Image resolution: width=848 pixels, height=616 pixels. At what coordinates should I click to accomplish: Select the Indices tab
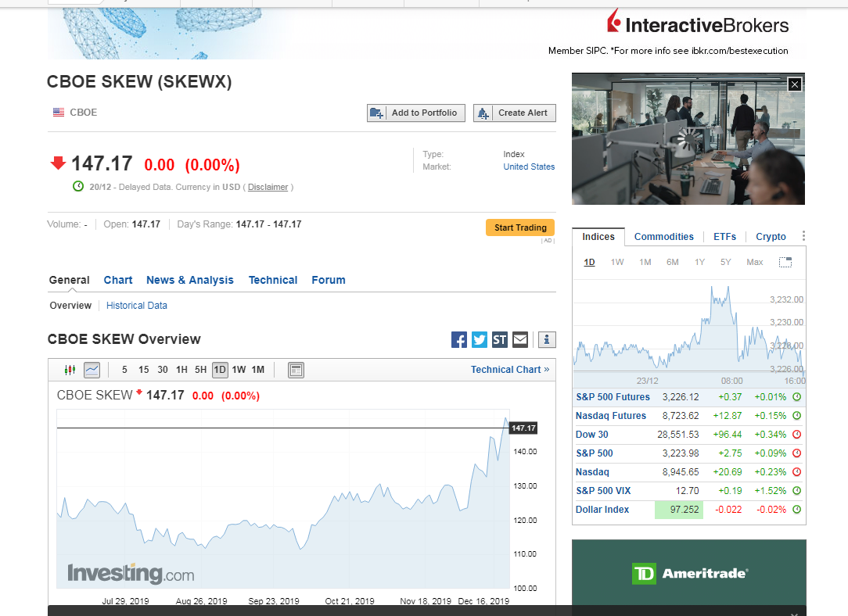point(598,237)
